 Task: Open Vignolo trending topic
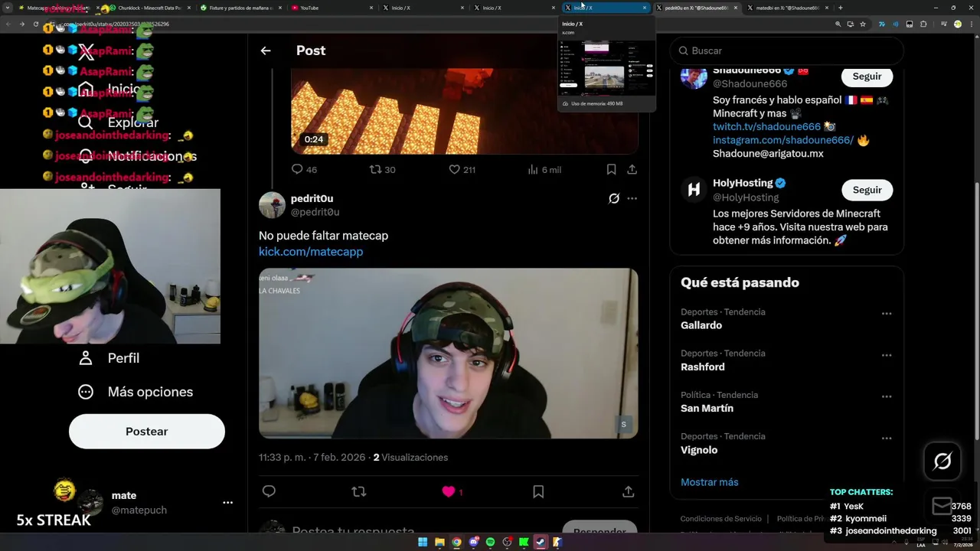[x=699, y=450]
